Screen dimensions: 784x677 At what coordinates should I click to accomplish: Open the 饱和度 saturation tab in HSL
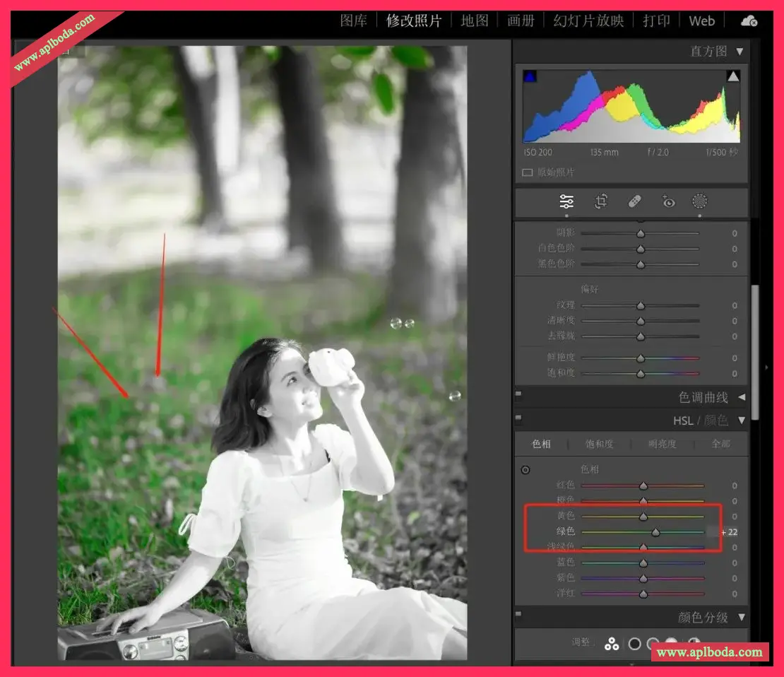click(x=599, y=445)
